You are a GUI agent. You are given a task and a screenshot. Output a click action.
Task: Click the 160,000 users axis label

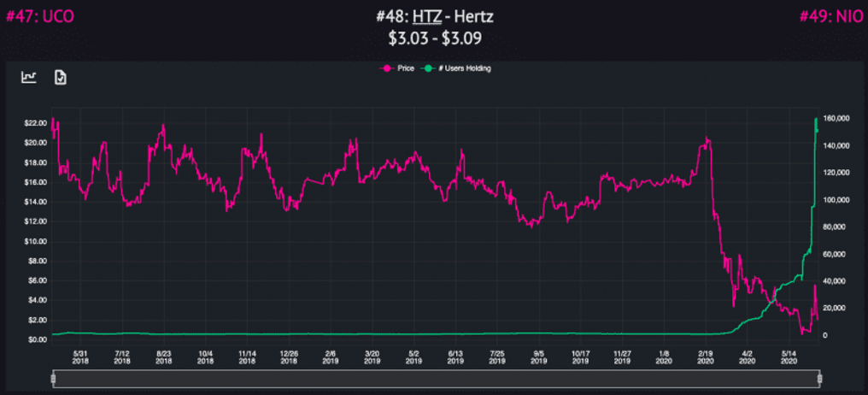click(836, 119)
